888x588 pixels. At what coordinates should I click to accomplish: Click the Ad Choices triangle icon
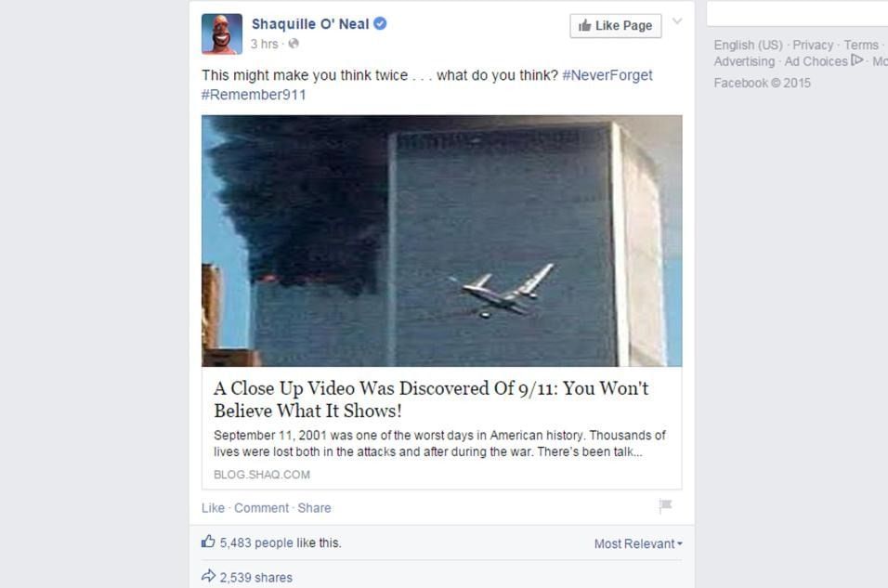[856, 59]
